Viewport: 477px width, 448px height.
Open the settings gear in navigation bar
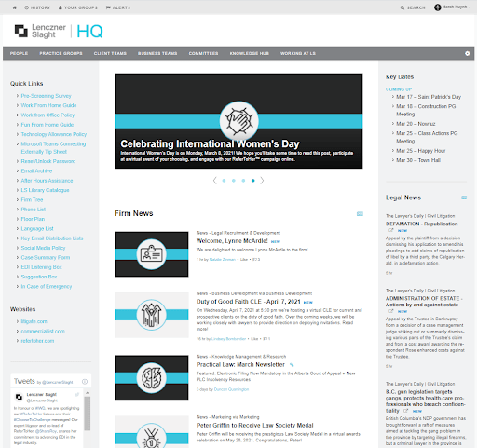(467, 53)
